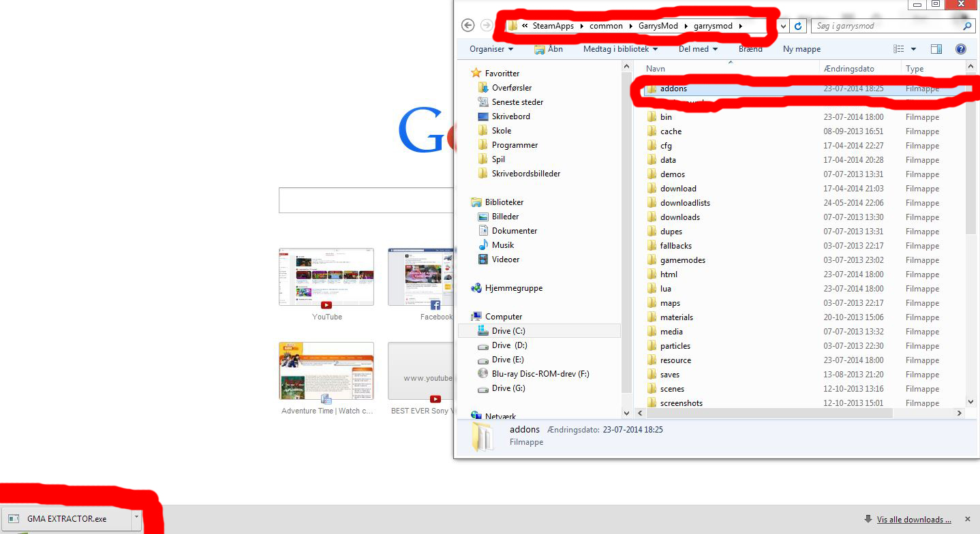Open the YouTube most-visited thumbnail
This screenshot has height=534, width=980.
pos(326,277)
